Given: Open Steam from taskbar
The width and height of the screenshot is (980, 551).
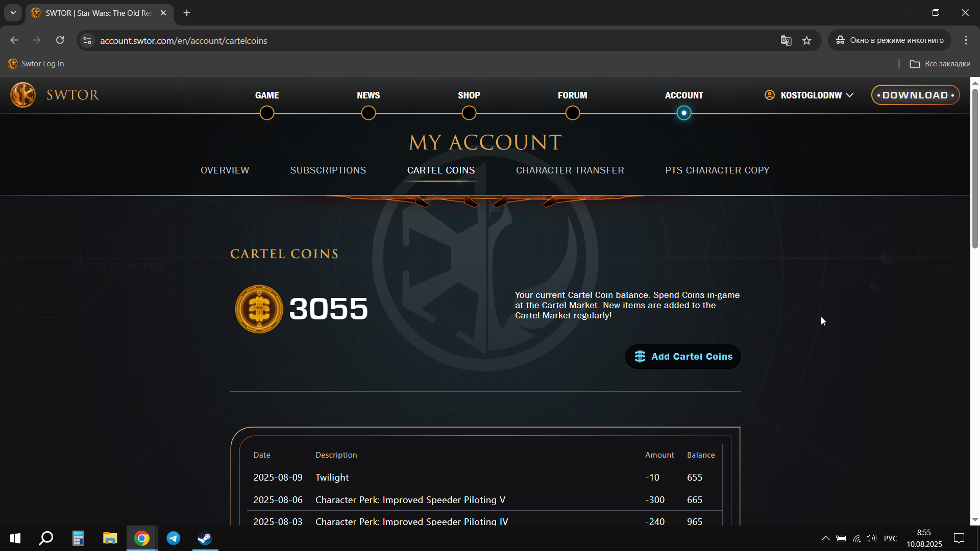Looking at the screenshot, I should (205, 538).
